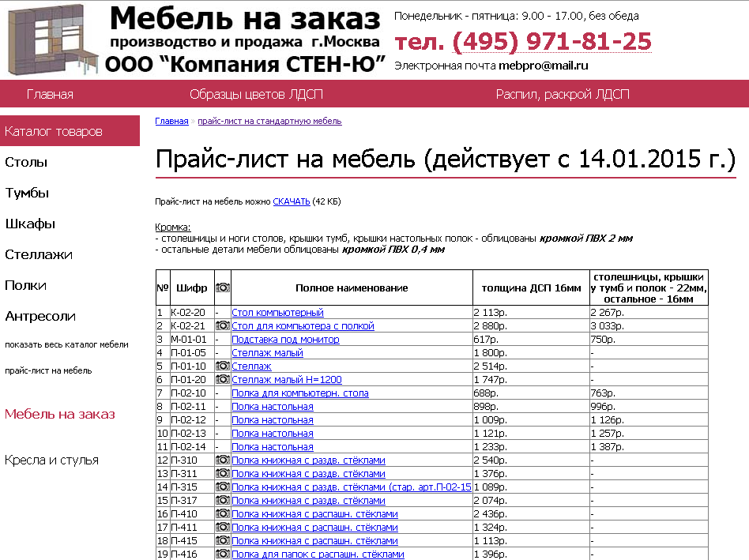Click the camera icon for П-416

(223, 554)
